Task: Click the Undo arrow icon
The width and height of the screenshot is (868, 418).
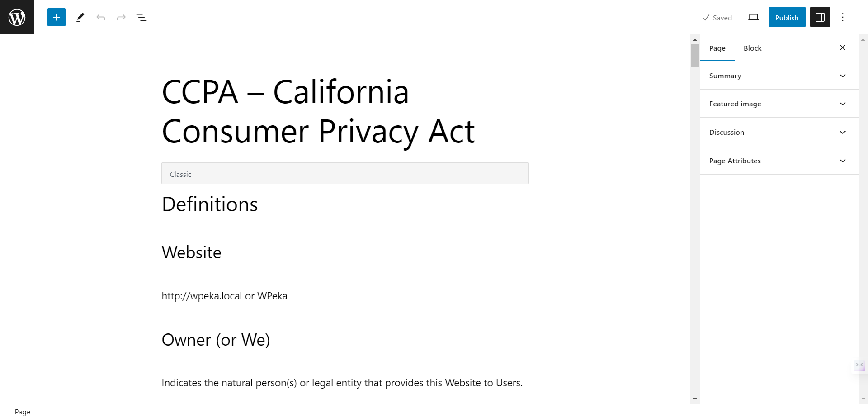Action: click(101, 17)
